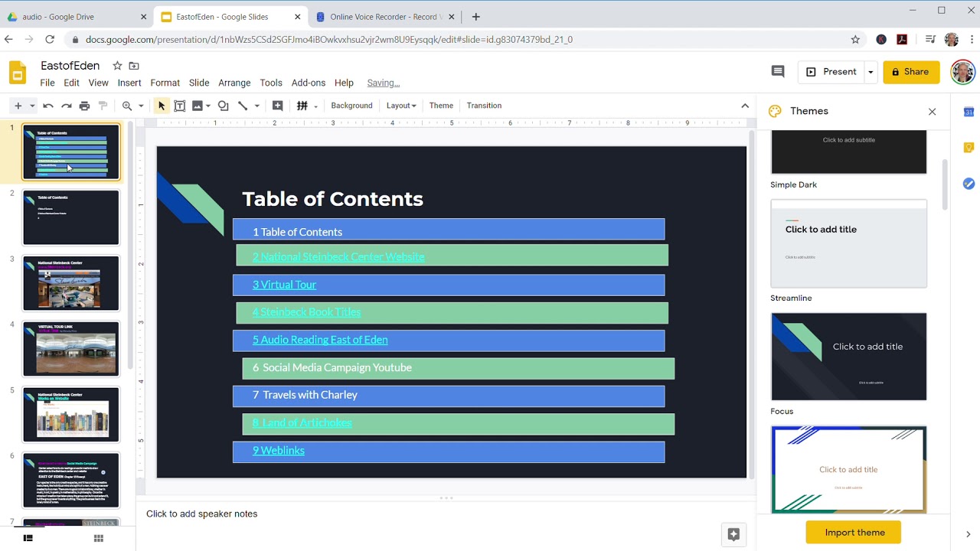Switch to filmstrip view icon

pyautogui.click(x=28, y=538)
